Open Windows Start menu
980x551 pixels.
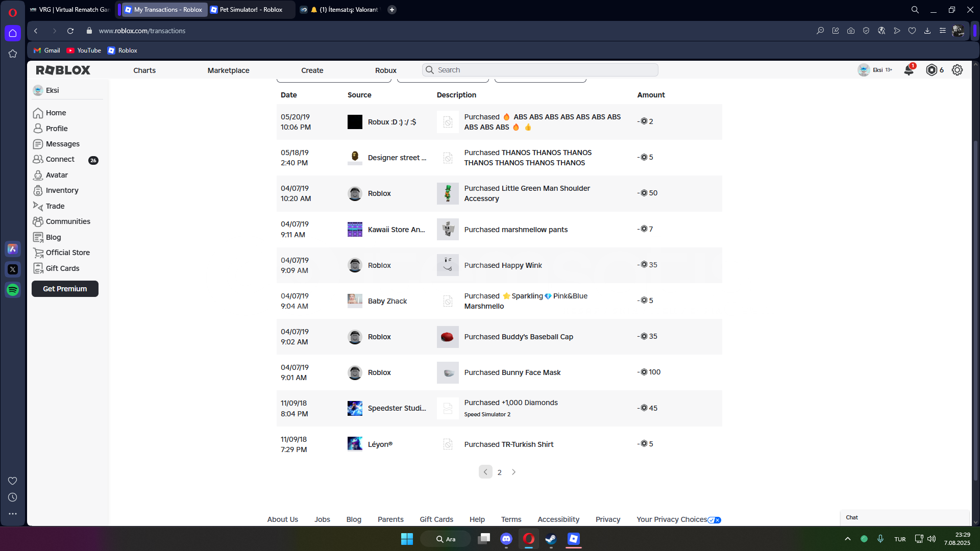[407, 539]
